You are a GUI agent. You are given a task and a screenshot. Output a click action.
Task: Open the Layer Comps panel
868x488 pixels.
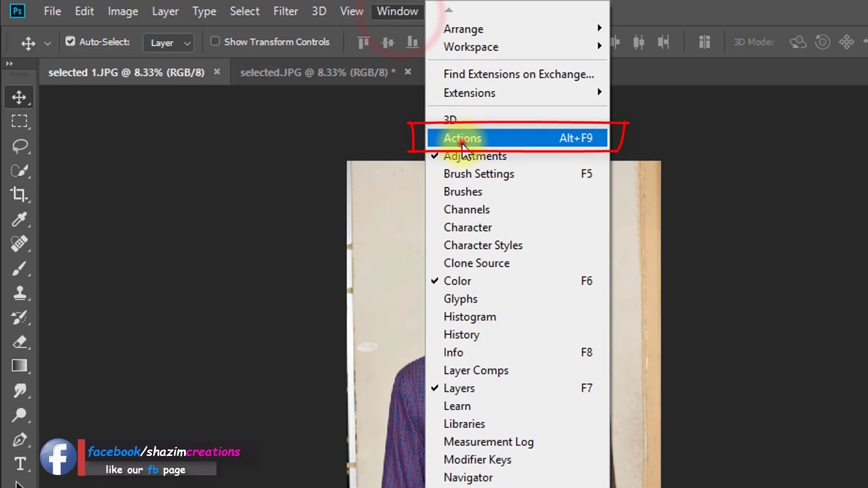pos(518,370)
